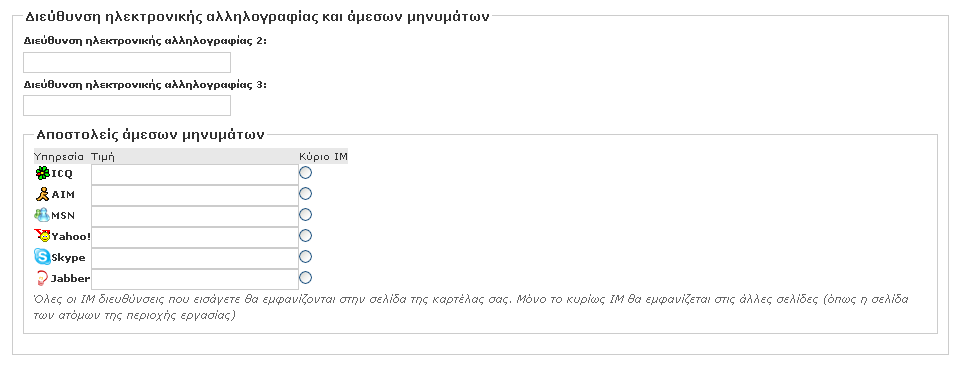Image resolution: width=958 pixels, height=368 pixels.
Task: Click the Skype logo icon
Action: tap(42, 257)
